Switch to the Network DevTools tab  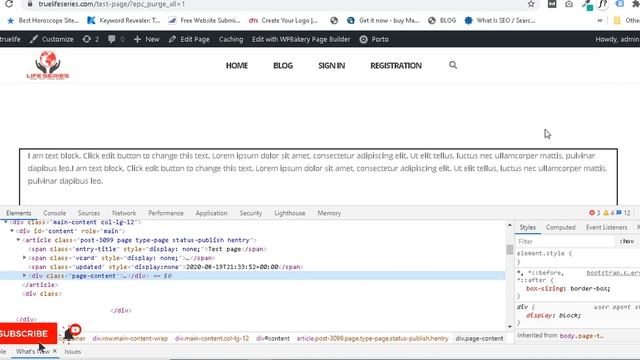[x=124, y=213]
